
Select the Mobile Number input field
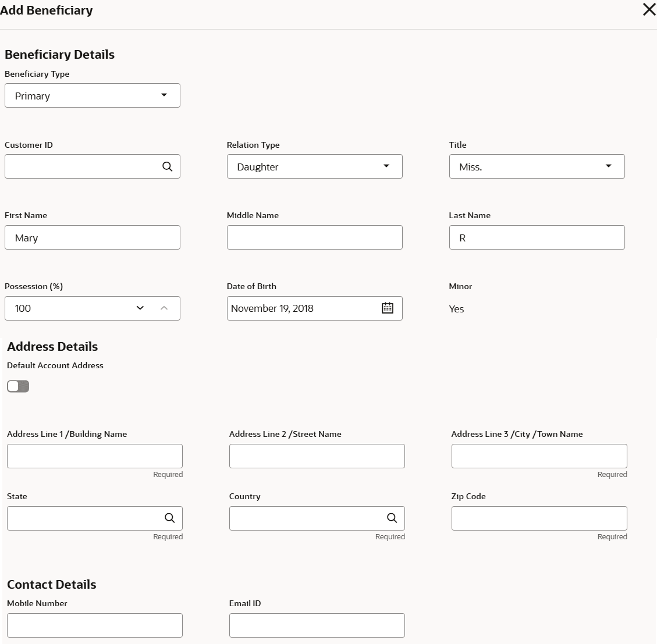[95, 625]
